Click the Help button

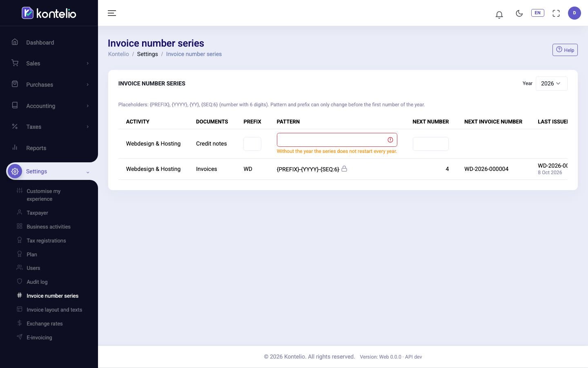coord(565,50)
